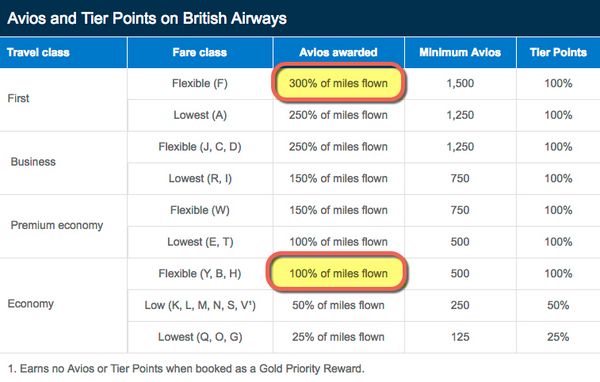Select the Flexible (W) fare class cell
600x382 pixels.
[200, 210]
